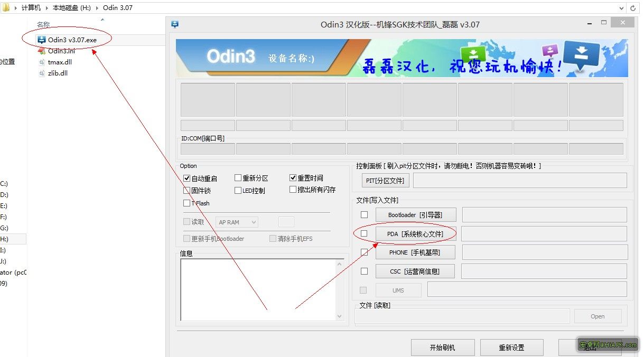This screenshot has height=357, width=644.
Task: Tick the checkbox beside PHONE [手机基带]
Action: pyautogui.click(x=364, y=252)
